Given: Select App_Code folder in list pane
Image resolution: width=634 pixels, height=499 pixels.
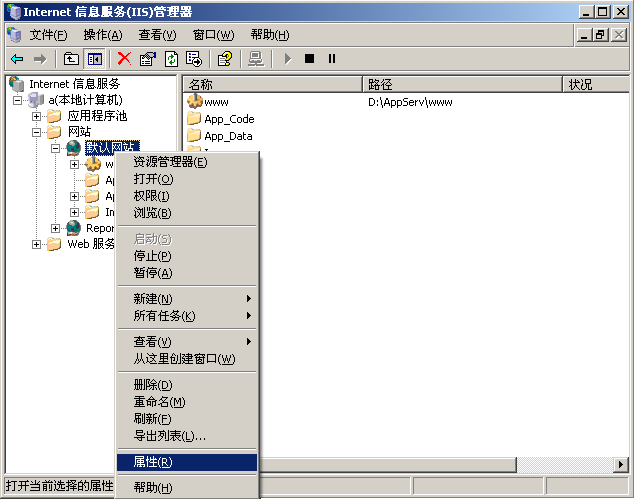Looking at the screenshot, I should tap(221, 119).
